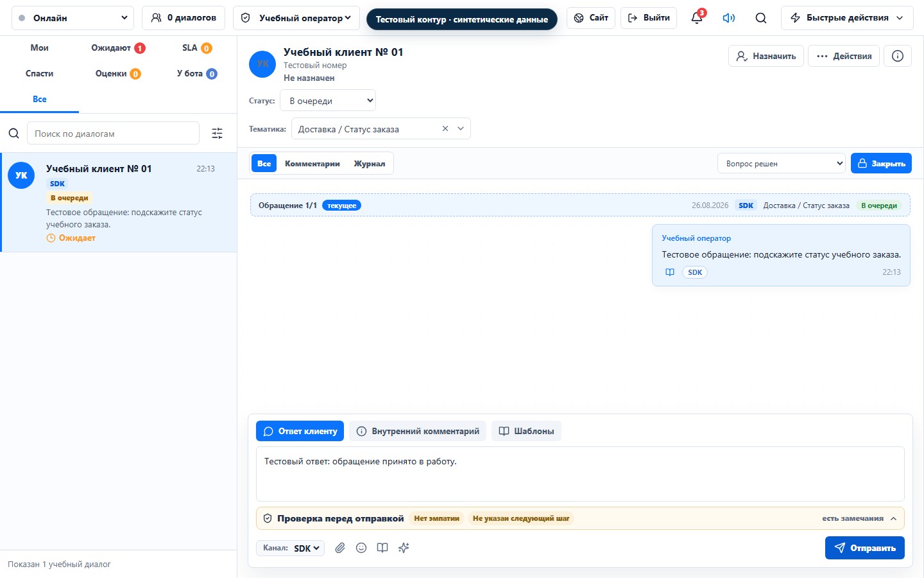Click the Ожидает status in dialog item
This screenshot has height=578, width=924.
(71, 238)
